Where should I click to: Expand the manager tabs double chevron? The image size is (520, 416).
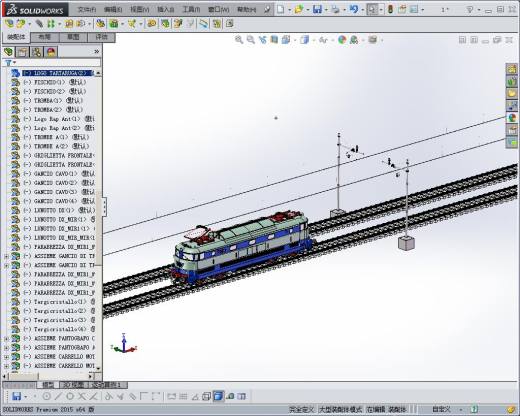pyautogui.click(x=96, y=52)
